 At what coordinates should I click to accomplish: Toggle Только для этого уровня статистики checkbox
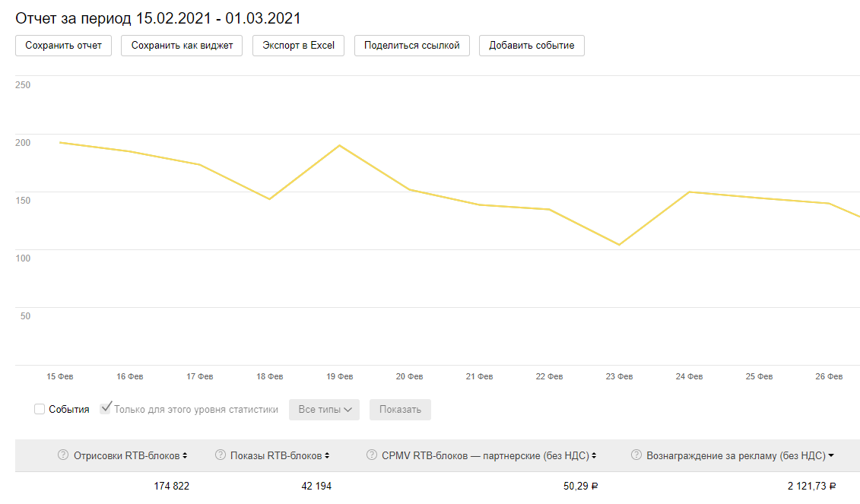[x=106, y=409]
